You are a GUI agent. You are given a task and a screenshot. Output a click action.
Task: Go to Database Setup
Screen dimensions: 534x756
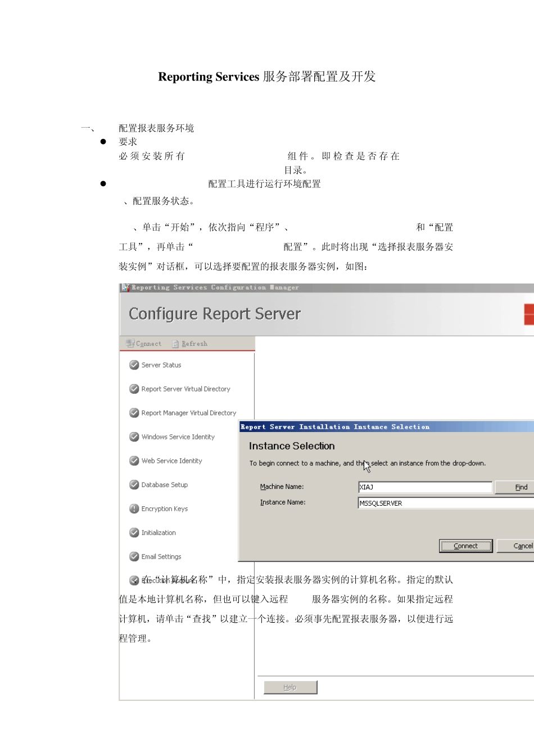click(165, 484)
